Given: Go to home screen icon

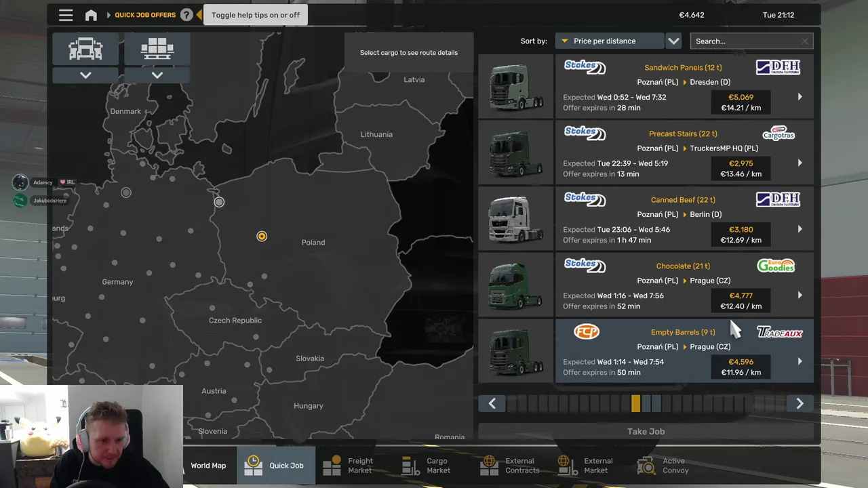Looking at the screenshot, I should click(91, 15).
